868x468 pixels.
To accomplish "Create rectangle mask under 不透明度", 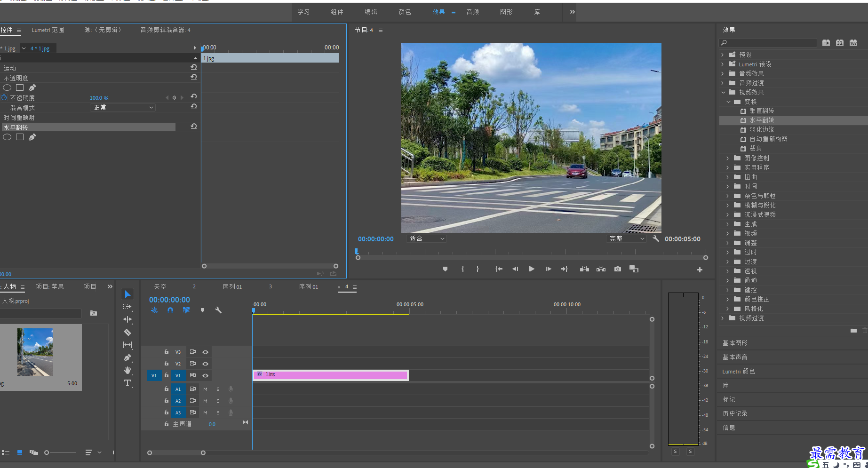I will coord(20,87).
